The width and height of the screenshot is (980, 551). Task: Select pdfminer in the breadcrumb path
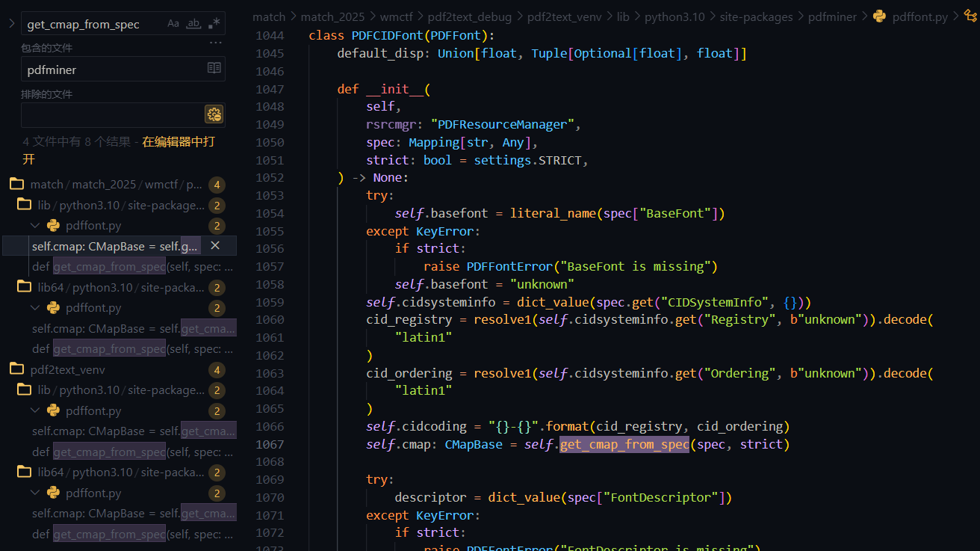[x=832, y=16]
